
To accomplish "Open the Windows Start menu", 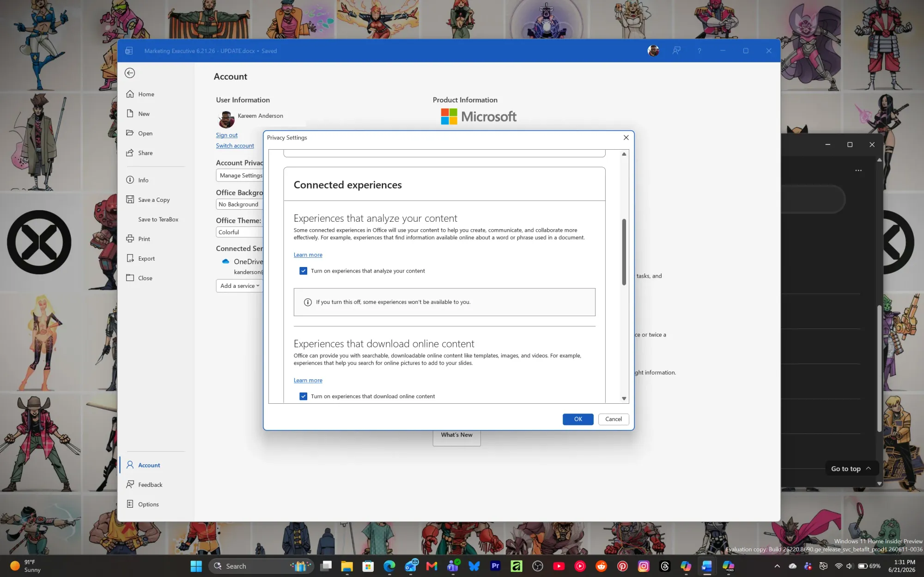I will (x=196, y=566).
